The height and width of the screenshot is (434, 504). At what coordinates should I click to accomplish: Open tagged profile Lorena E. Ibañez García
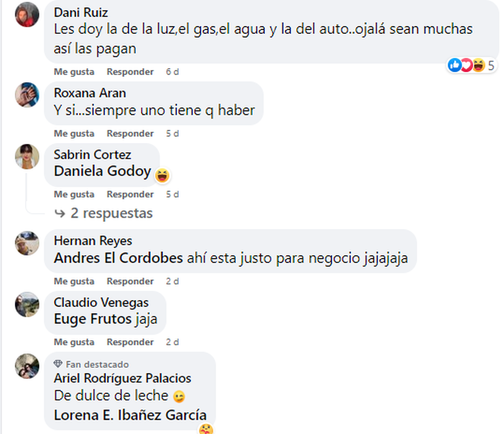click(x=130, y=415)
